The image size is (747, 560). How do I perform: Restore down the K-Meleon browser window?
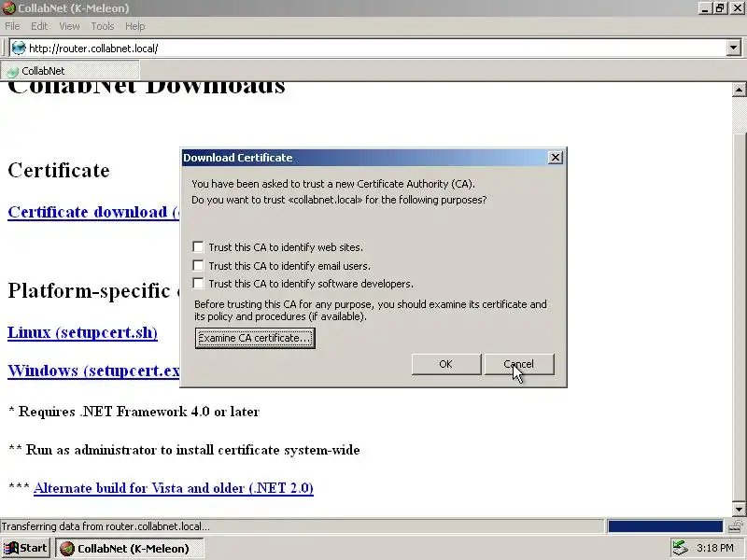[719, 8]
